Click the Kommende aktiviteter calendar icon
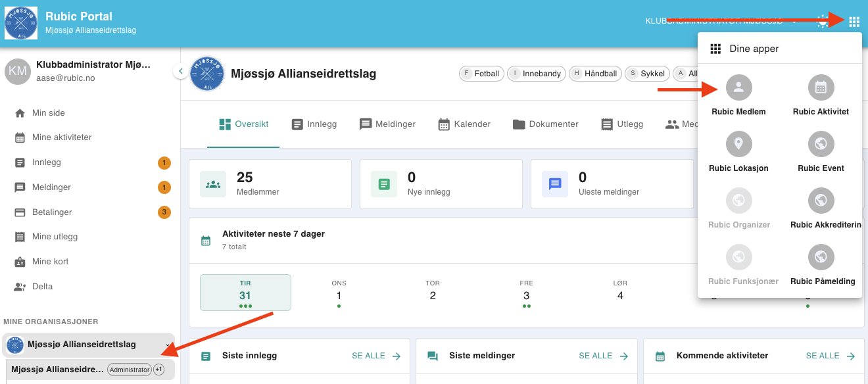868x384 pixels. click(660, 356)
